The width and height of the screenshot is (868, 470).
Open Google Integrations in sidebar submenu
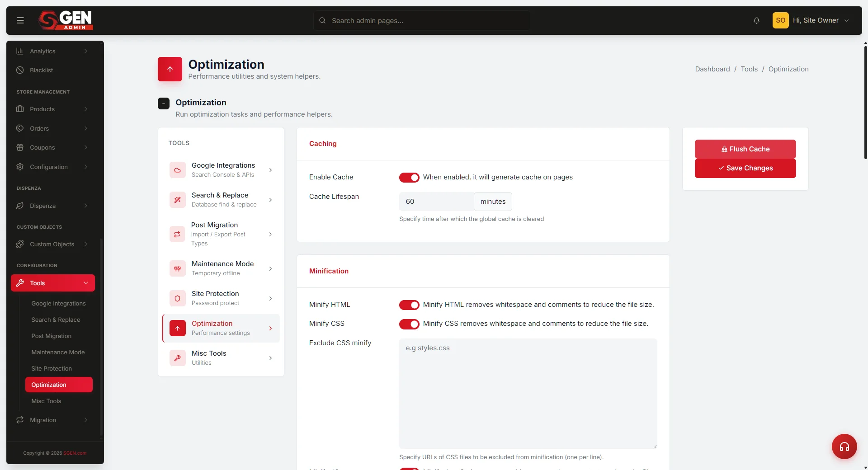[59, 303]
